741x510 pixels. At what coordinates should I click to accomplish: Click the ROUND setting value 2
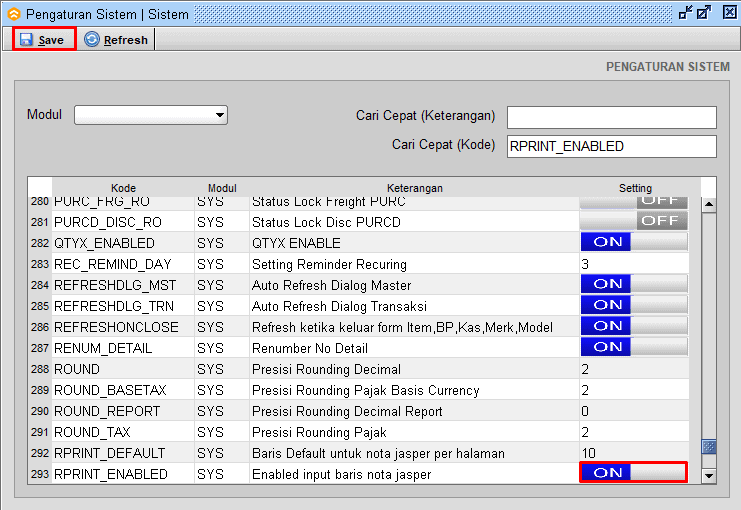(x=634, y=369)
